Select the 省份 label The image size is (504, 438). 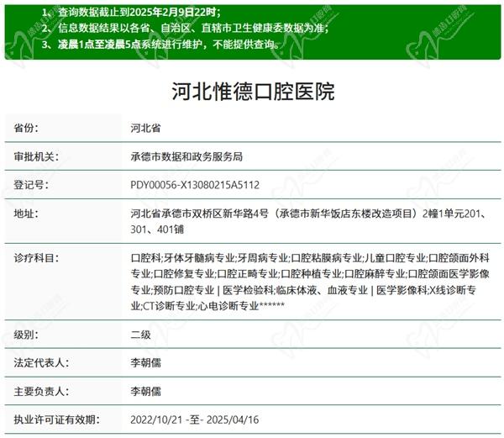(26, 128)
